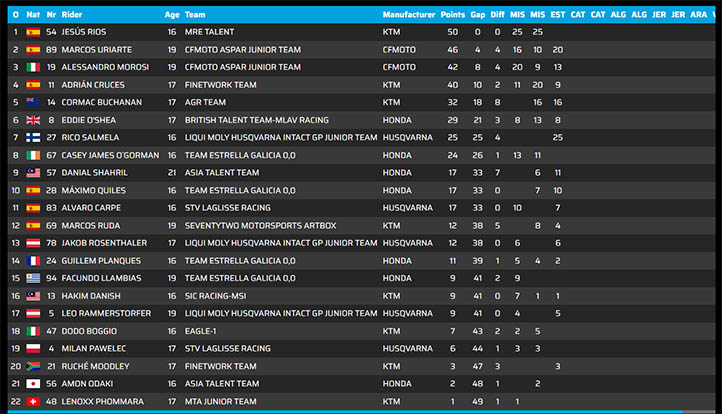The width and height of the screenshot is (722, 414).
Task: Click the Swiss flag beside Lenoxx Phommara
Action: click(33, 402)
